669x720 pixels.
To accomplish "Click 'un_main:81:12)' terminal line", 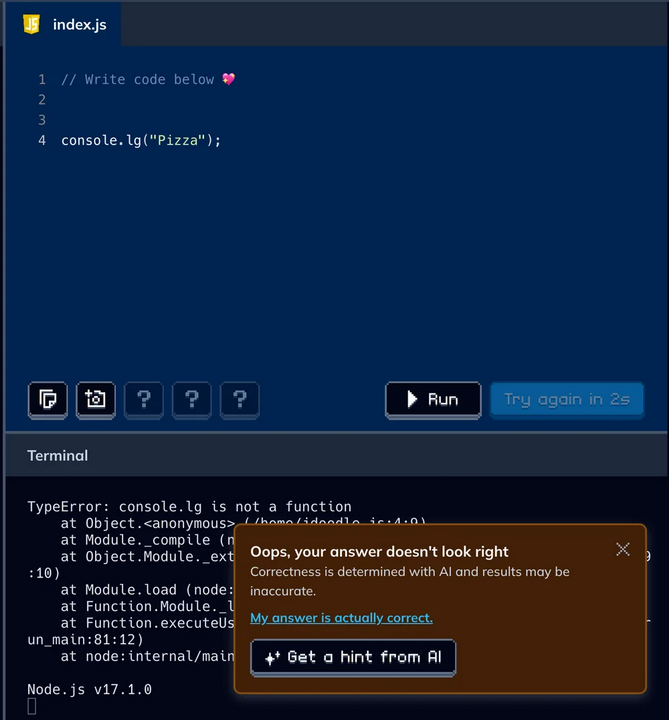I will [x=85, y=640].
